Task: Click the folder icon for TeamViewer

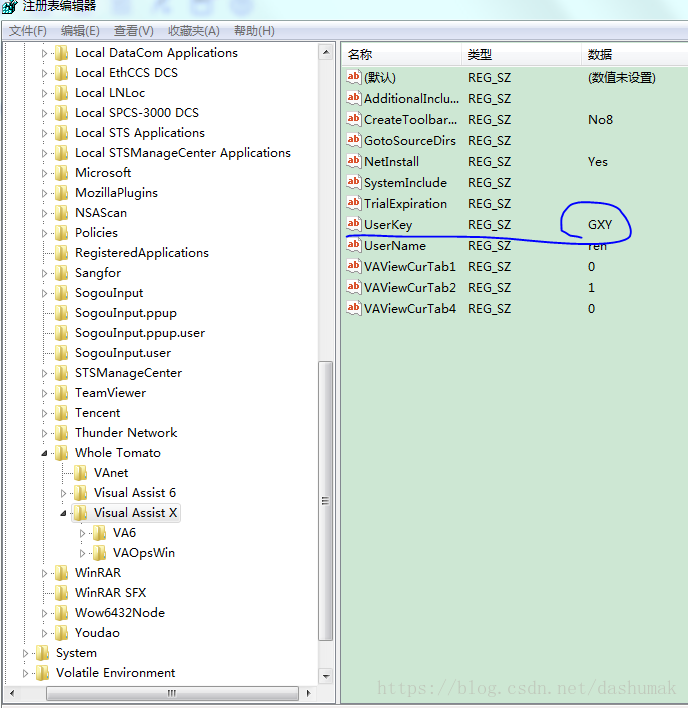Action: click(x=61, y=393)
